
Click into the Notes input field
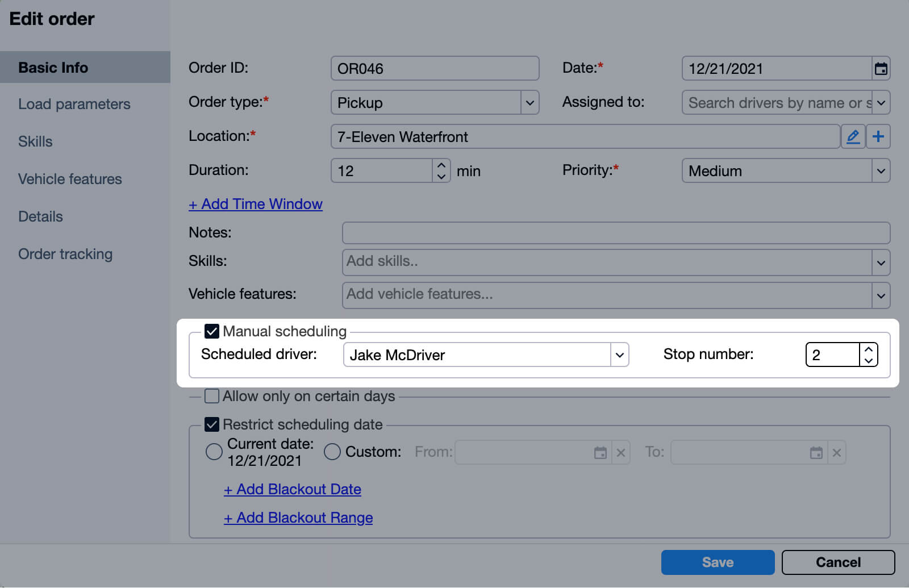pos(616,233)
